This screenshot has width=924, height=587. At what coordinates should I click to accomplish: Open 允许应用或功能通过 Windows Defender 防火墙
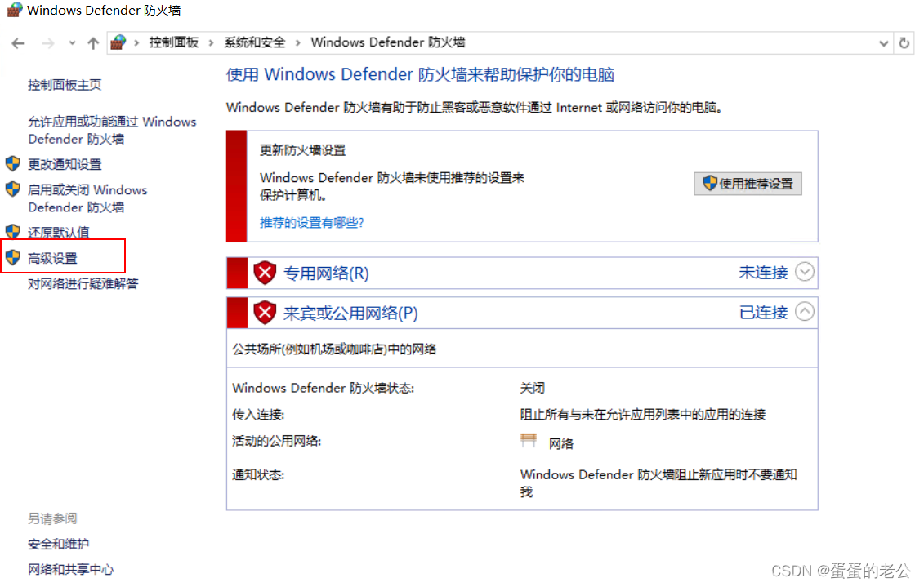[x=112, y=130]
